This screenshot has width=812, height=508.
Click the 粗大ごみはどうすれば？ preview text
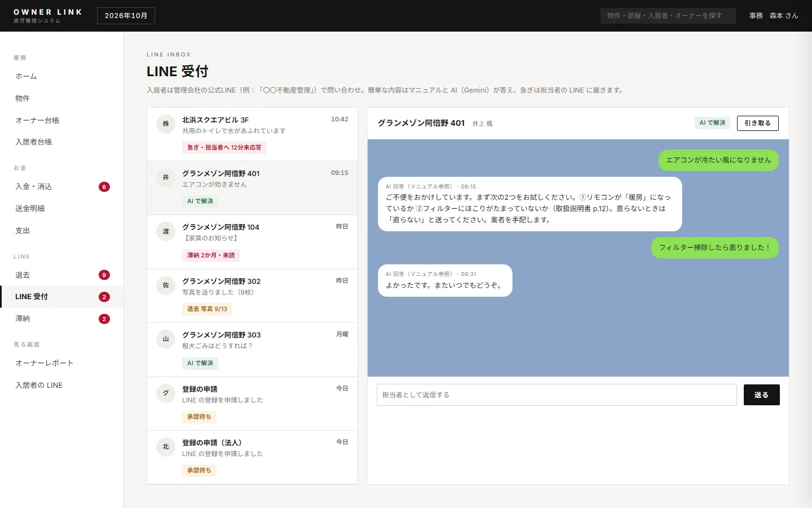[x=218, y=346]
